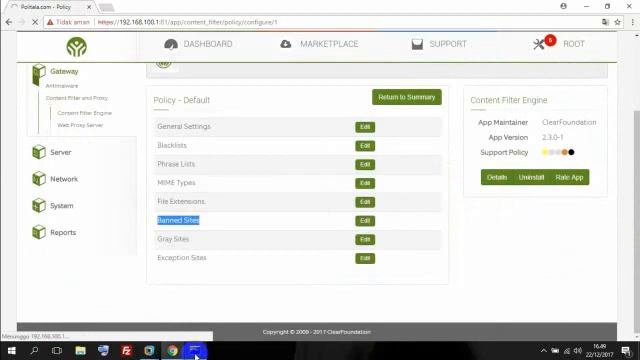Open Chrome menu three dots
This screenshot has height=360, width=640.
633,22
